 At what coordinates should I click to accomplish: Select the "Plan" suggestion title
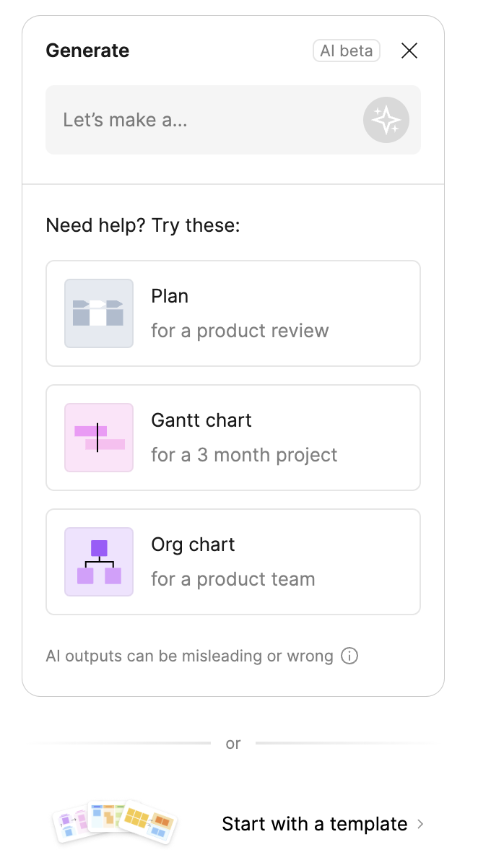point(170,296)
